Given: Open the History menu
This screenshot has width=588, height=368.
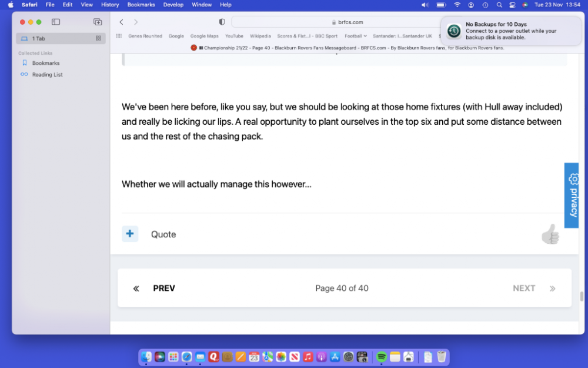Looking at the screenshot, I should (x=109, y=5).
